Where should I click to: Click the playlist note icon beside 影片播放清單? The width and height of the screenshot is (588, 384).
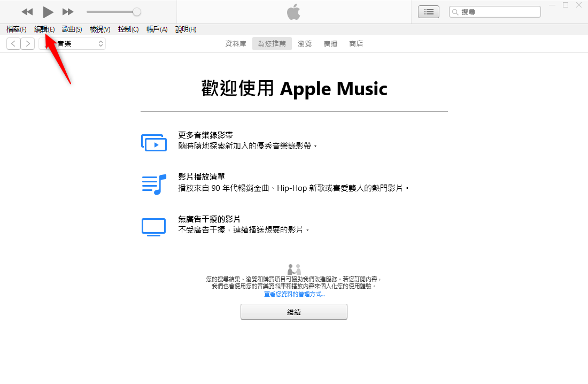pyautogui.click(x=154, y=185)
